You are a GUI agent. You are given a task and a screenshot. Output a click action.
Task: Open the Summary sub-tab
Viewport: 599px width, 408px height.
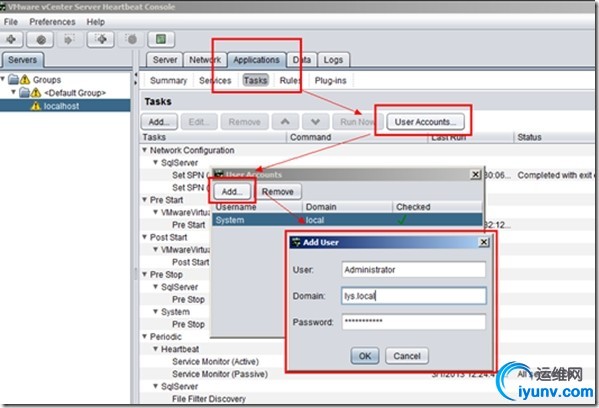coord(168,81)
